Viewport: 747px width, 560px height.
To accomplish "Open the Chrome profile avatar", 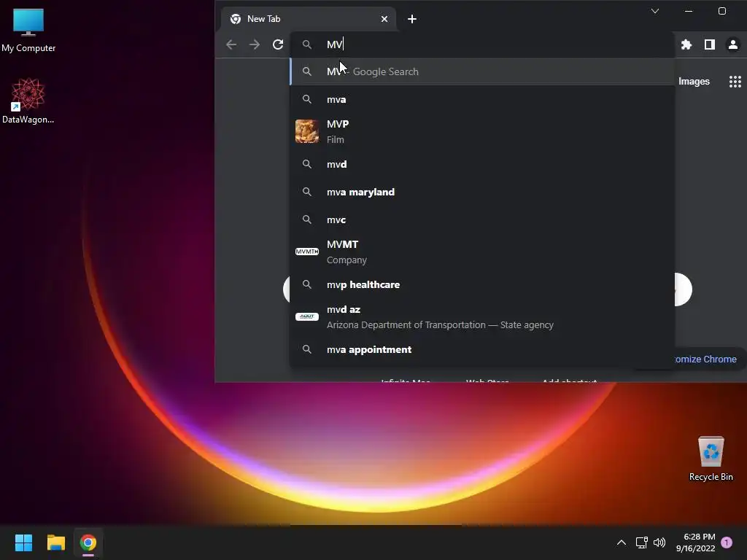I will point(732,44).
